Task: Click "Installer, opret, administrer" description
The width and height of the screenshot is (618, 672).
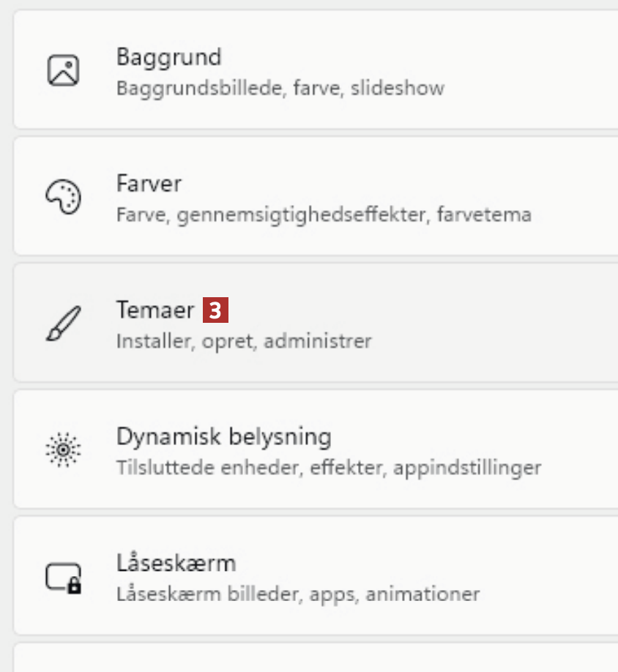Action: [x=244, y=341]
